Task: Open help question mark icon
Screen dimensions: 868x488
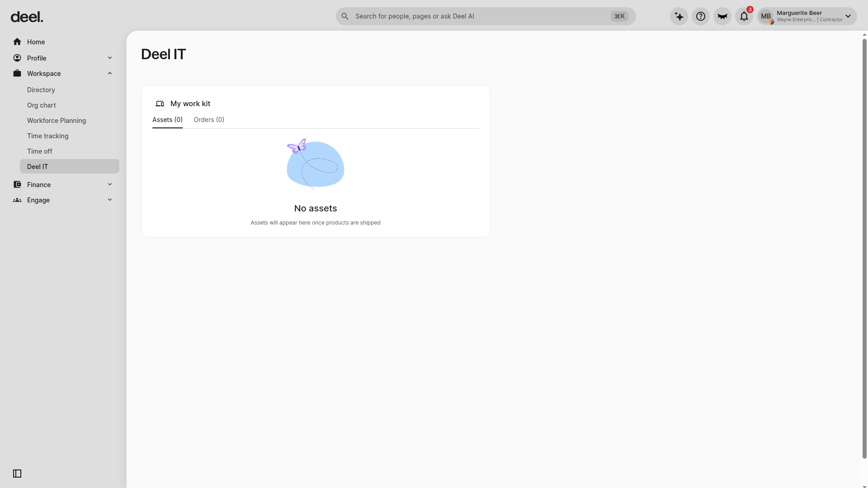Action: click(700, 16)
